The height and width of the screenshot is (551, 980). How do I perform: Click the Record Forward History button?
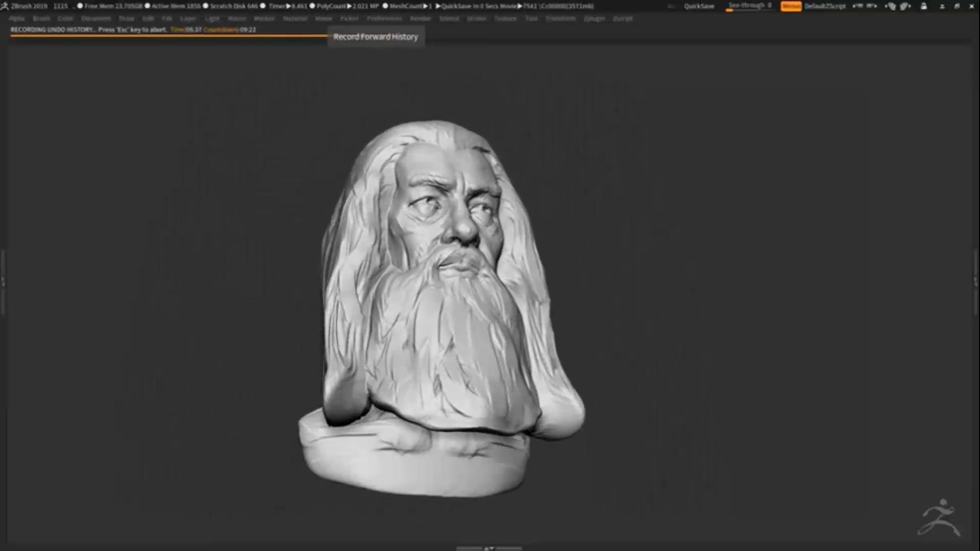376,36
